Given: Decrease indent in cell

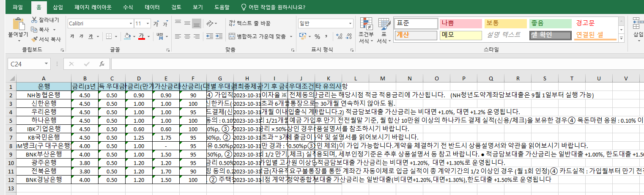Looking at the screenshot, I should [209, 36].
